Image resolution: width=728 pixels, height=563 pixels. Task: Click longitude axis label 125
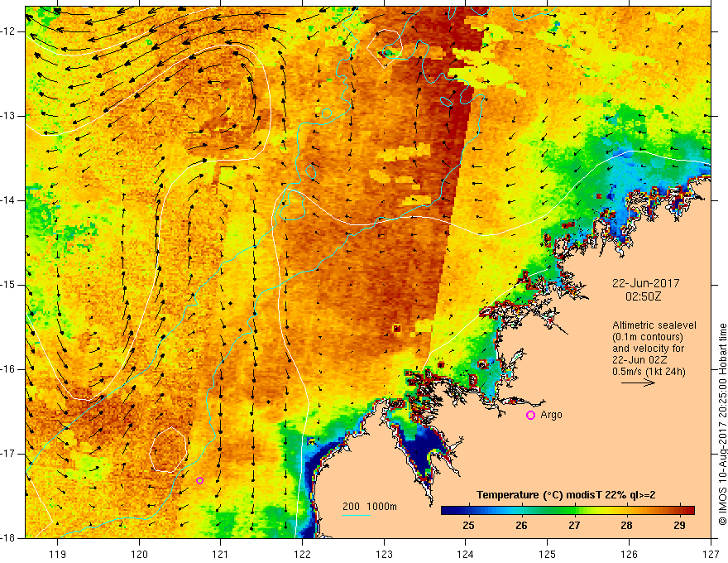point(547,554)
